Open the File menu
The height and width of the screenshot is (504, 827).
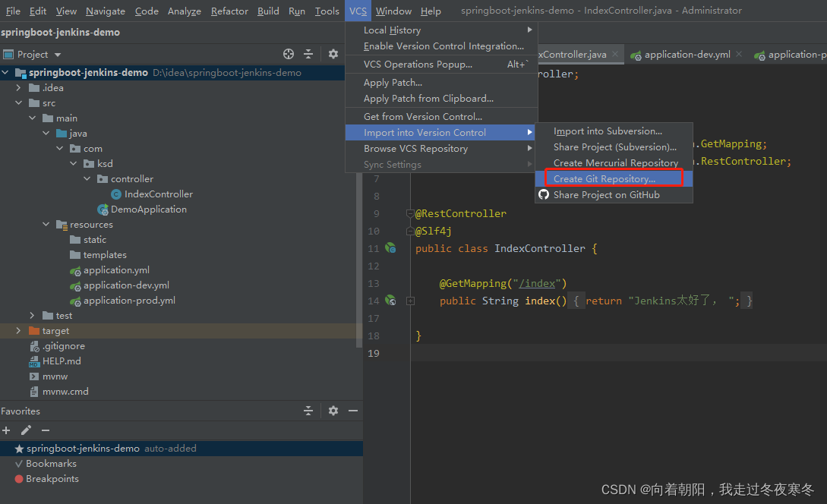pos(13,11)
